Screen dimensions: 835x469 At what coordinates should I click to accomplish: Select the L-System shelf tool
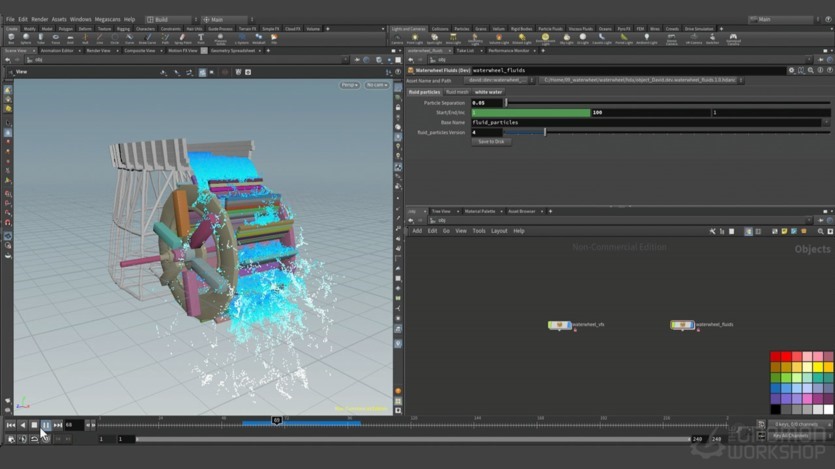click(x=242, y=38)
